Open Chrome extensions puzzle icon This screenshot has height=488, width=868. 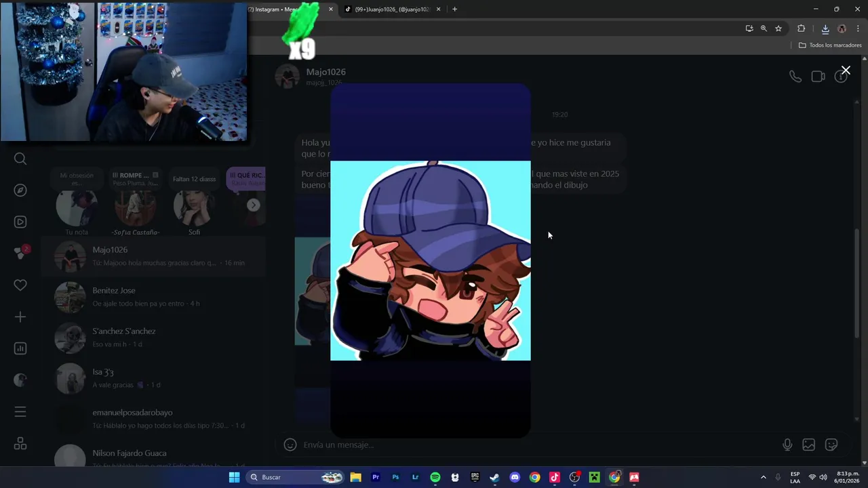pyautogui.click(x=802, y=28)
